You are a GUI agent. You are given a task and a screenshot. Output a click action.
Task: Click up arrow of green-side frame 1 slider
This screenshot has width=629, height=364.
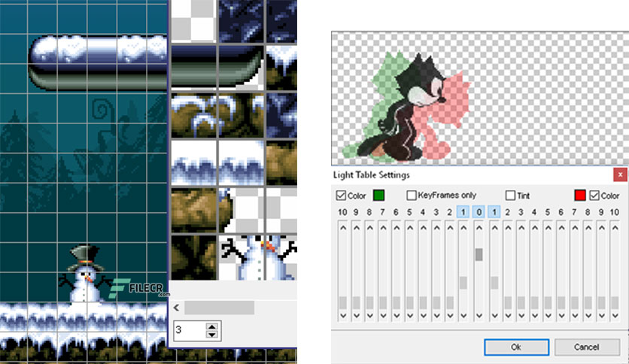point(463,228)
